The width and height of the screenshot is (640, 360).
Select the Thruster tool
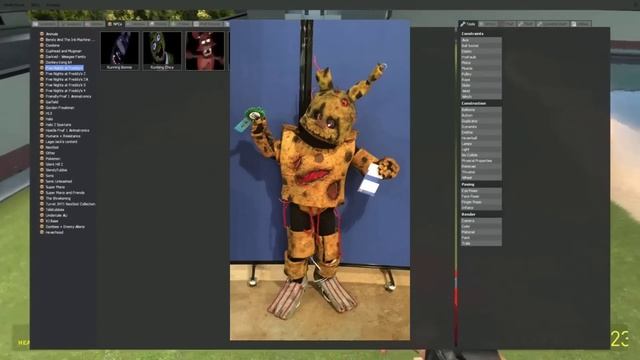[481, 172]
